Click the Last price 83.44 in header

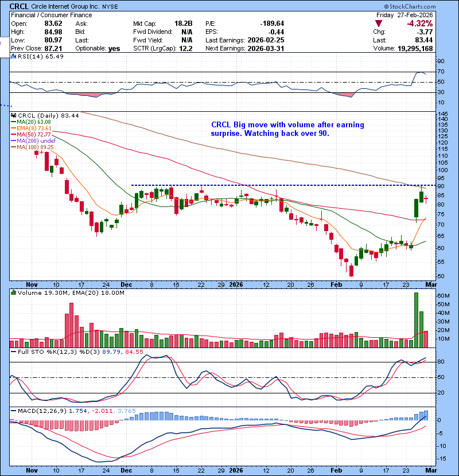[x=424, y=40]
